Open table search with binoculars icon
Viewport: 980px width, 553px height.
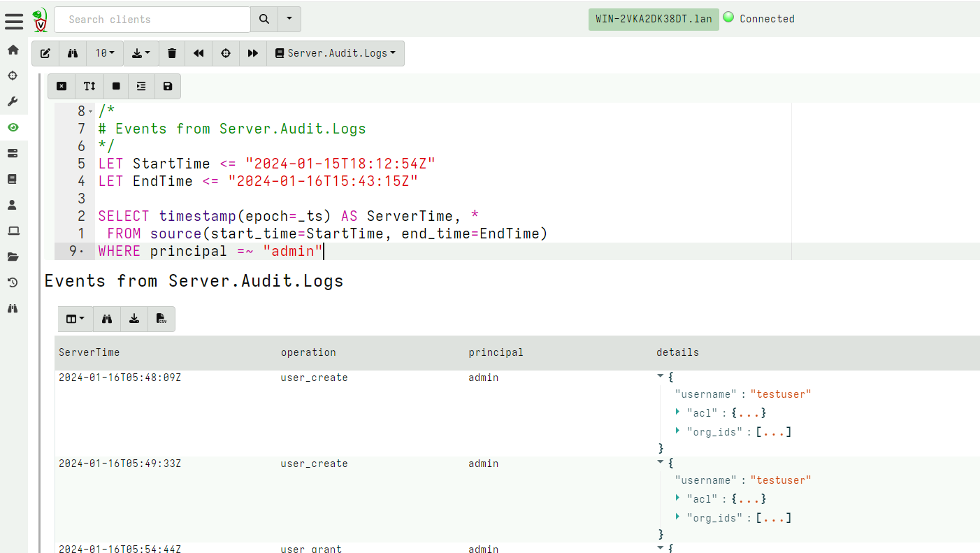pyautogui.click(x=106, y=319)
